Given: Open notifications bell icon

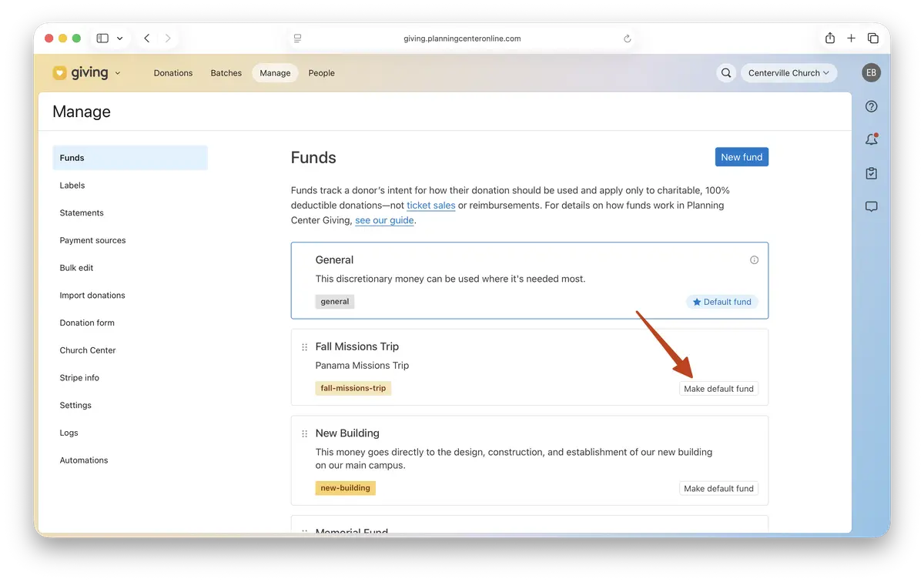Looking at the screenshot, I should click(872, 139).
